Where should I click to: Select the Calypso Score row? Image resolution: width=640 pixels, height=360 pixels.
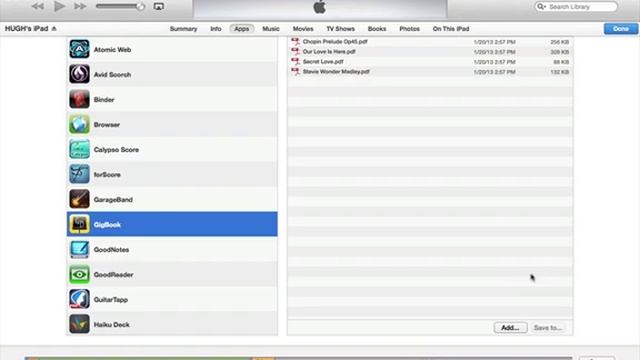click(x=172, y=149)
